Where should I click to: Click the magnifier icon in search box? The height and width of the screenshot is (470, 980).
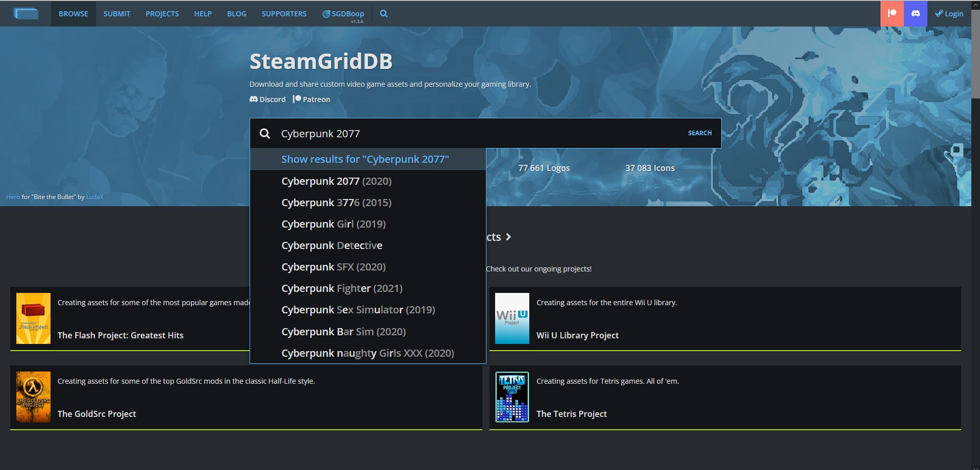click(265, 134)
